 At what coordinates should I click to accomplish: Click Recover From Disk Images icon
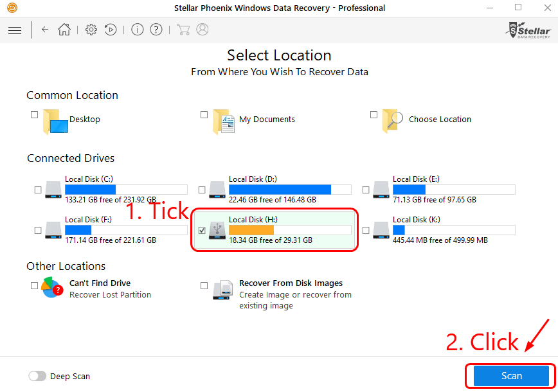tap(223, 290)
